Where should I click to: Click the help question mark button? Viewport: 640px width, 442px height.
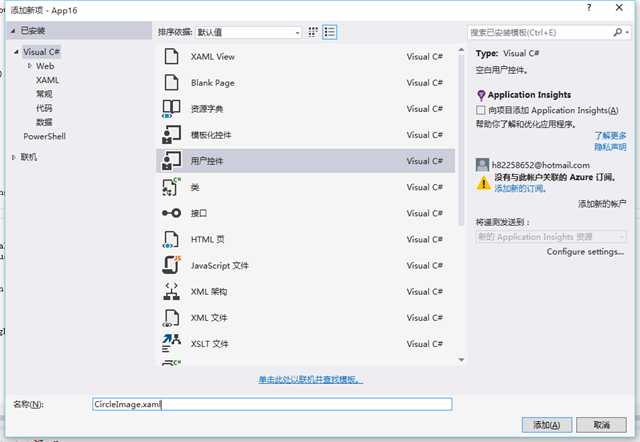point(589,8)
